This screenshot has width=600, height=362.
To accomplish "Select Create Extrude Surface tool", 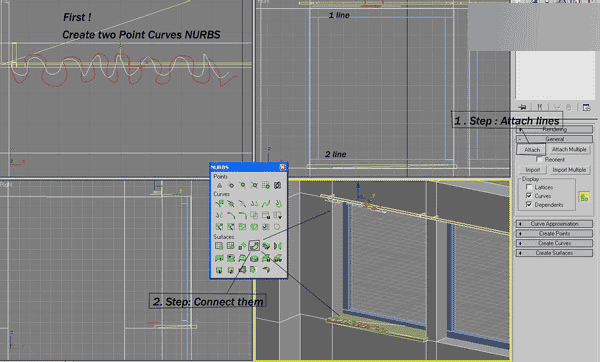I will (x=219, y=258).
